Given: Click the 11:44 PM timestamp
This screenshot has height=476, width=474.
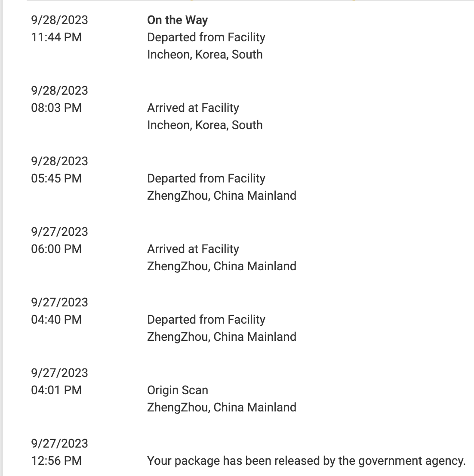Looking at the screenshot, I should pos(56,37).
